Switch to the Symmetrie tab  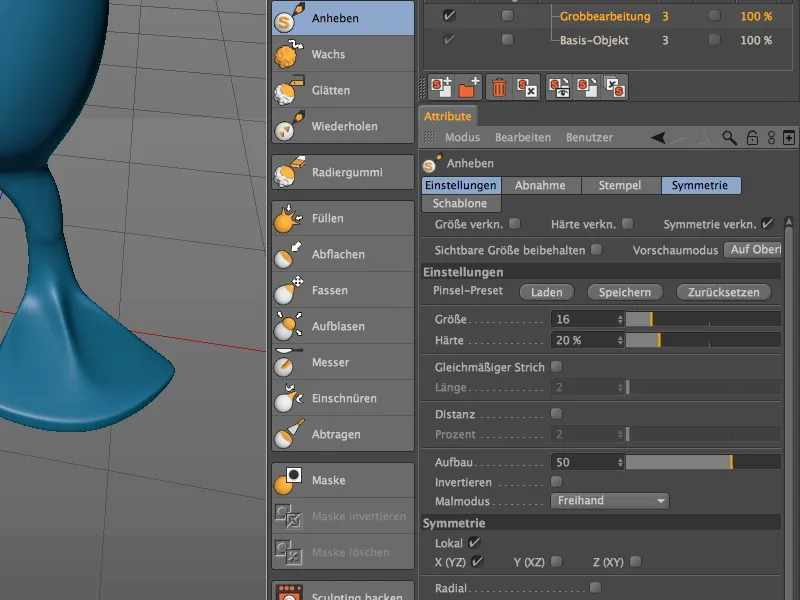tap(700, 185)
